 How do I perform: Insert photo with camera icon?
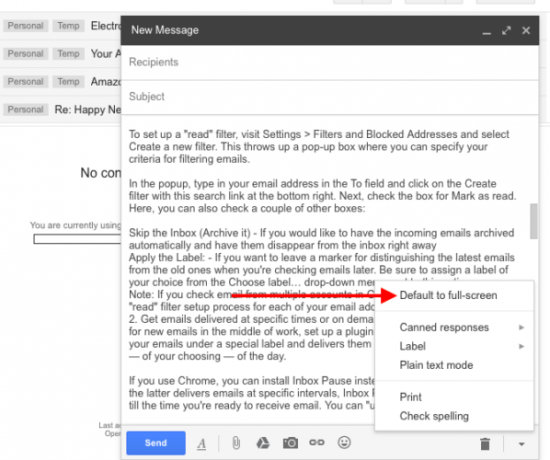pyautogui.click(x=290, y=443)
